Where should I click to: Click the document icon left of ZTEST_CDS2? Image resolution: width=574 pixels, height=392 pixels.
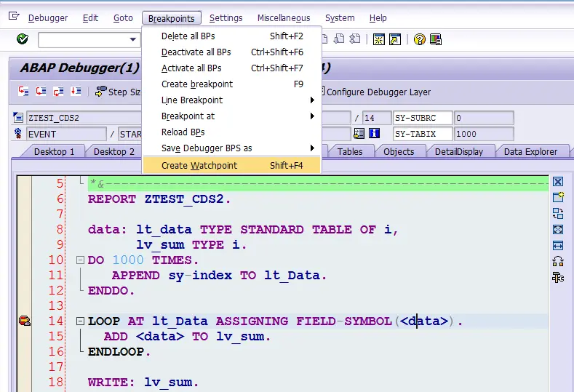pyautogui.click(x=18, y=118)
